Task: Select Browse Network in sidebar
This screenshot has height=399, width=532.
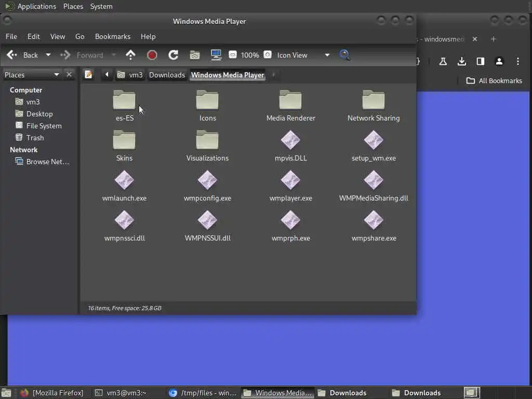Action: (x=42, y=162)
